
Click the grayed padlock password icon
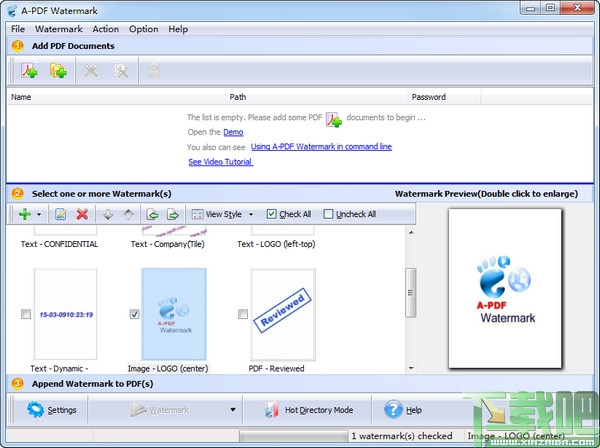point(154,71)
